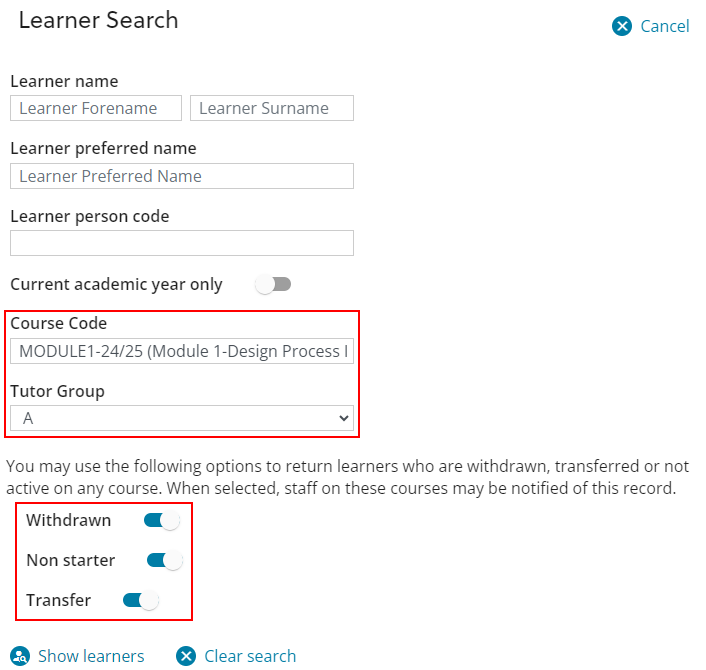
Task: Click the Withdrawn label text
Action: click(x=68, y=521)
